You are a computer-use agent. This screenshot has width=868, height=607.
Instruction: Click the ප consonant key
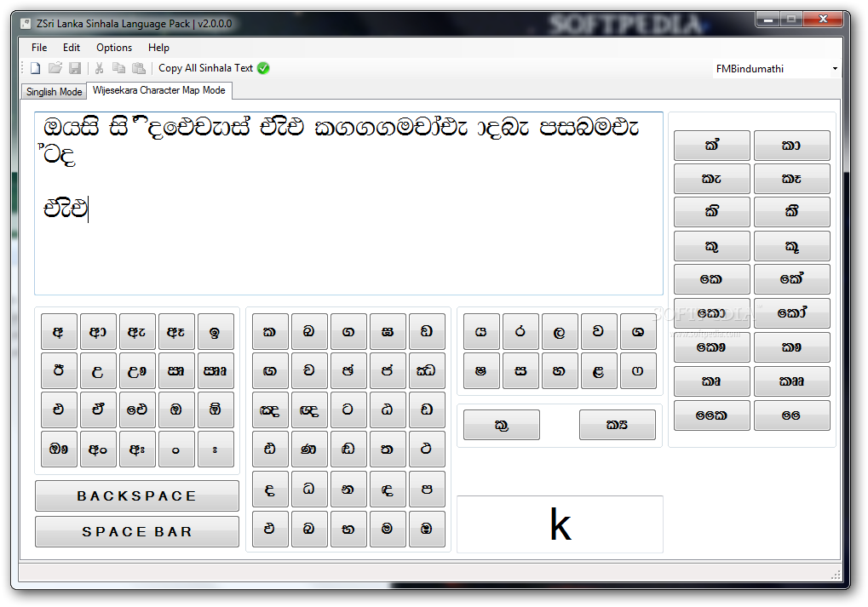click(427, 490)
